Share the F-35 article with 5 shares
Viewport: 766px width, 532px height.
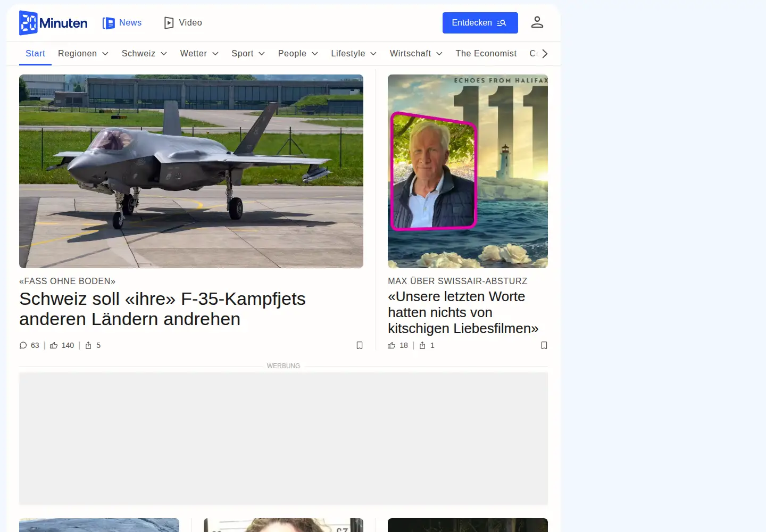[93, 345]
